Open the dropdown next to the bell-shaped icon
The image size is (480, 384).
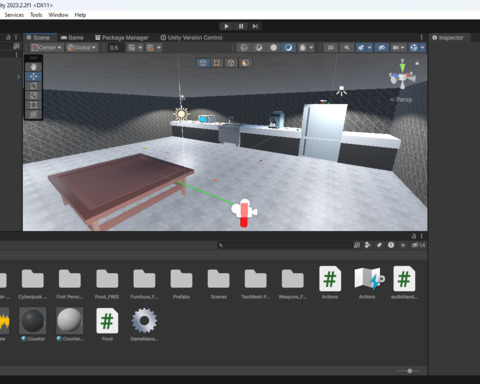(x=311, y=48)
